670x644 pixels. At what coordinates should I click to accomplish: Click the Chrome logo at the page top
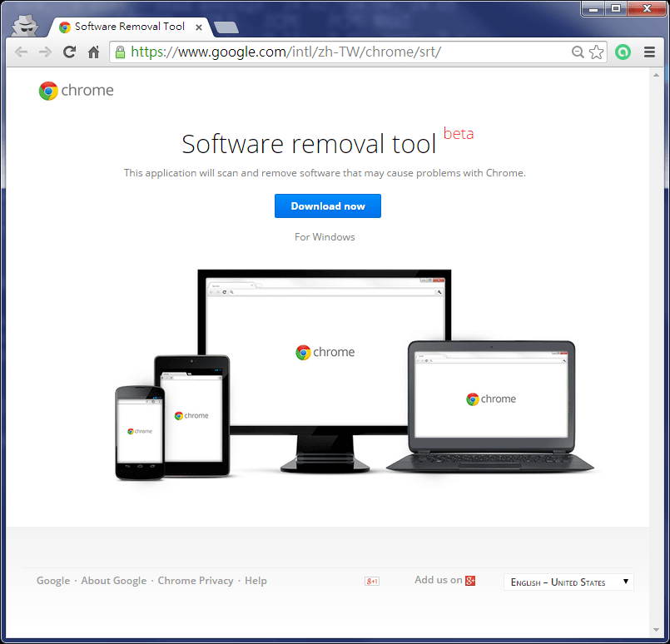pos(76,90)
